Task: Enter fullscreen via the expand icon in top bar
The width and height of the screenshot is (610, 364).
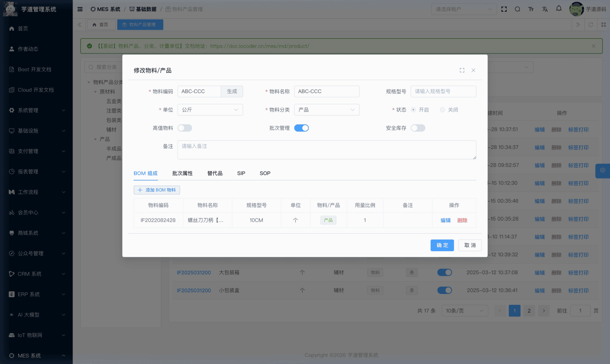Action: pos(504,9)
